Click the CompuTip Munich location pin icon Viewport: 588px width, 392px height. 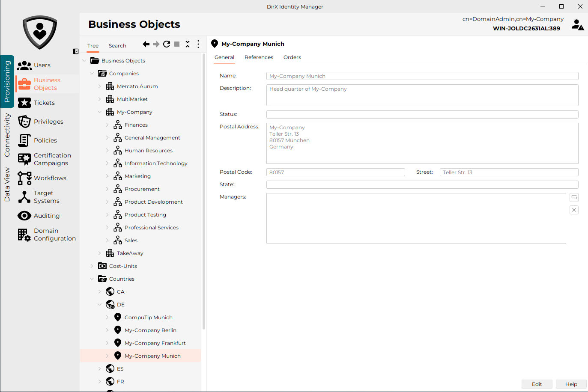(118, 317)
